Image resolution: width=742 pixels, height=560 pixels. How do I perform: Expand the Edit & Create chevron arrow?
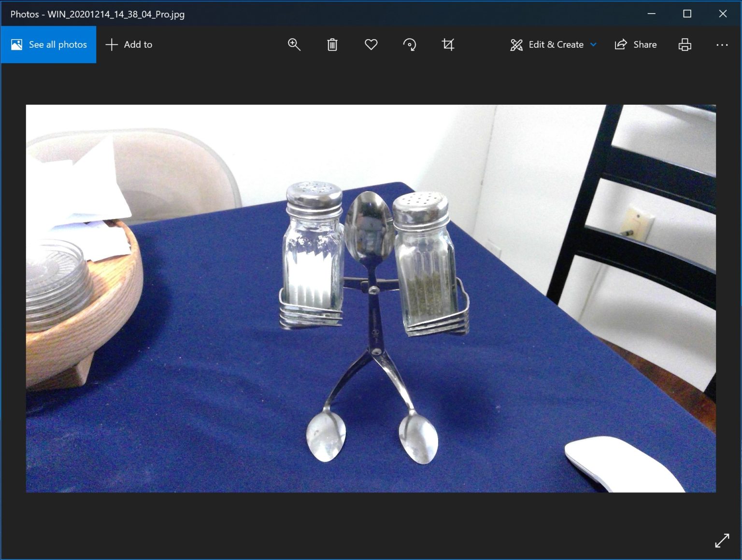(x=594, y=44)
